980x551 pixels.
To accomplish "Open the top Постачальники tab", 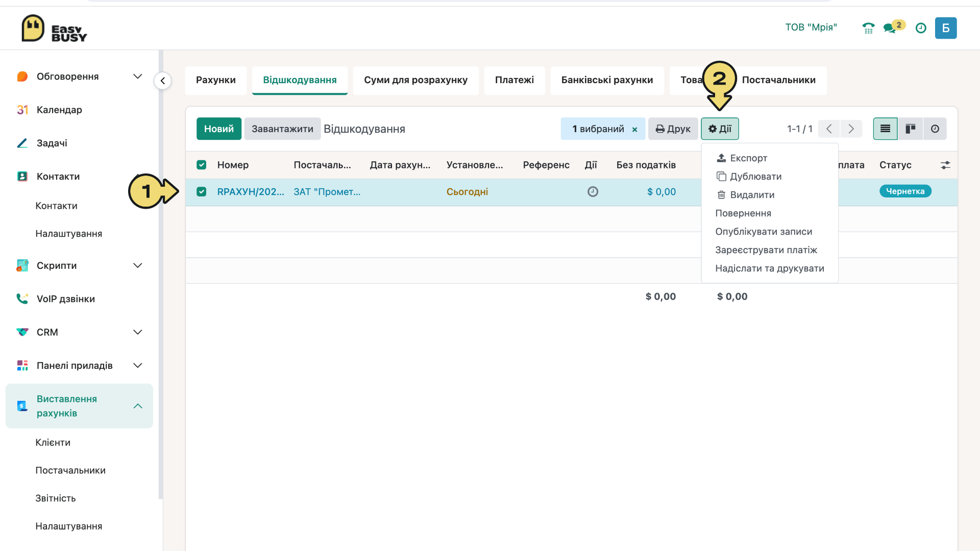I will [778, 80].
